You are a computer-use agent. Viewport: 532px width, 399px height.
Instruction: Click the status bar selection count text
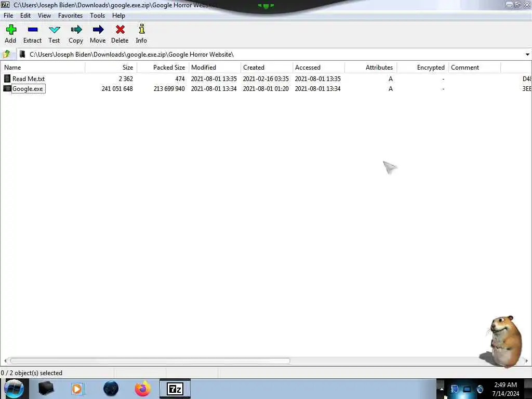tap(32, 373)
